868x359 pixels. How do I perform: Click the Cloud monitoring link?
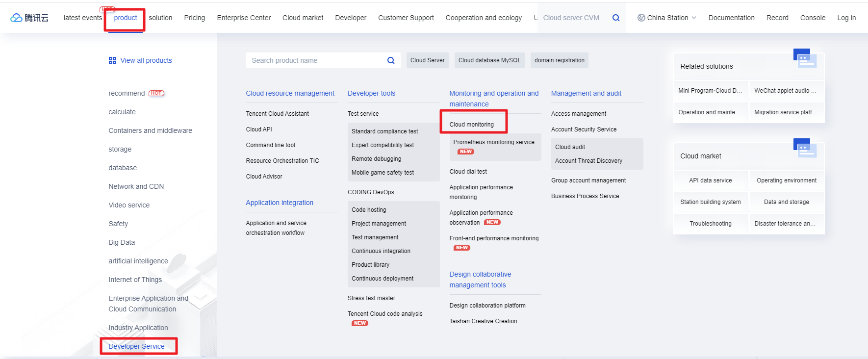[x=471, y=125]
